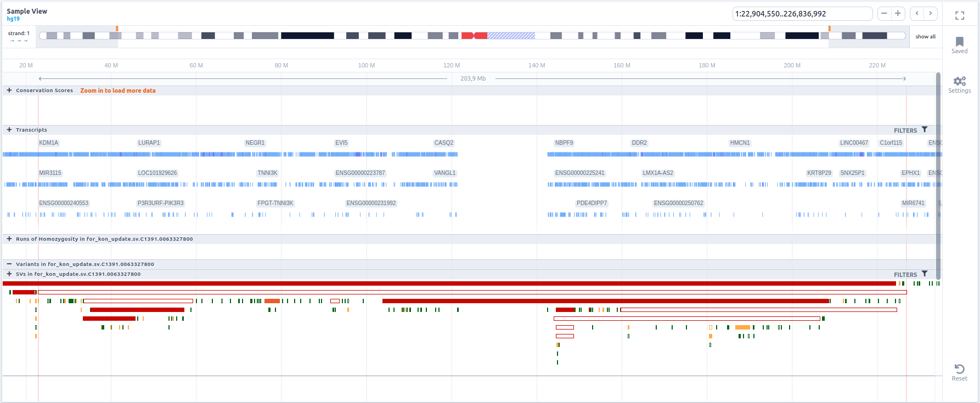Select the KDM1A gene label
The width and height of the screenshot is (980, 403).
tap(49, 143)
